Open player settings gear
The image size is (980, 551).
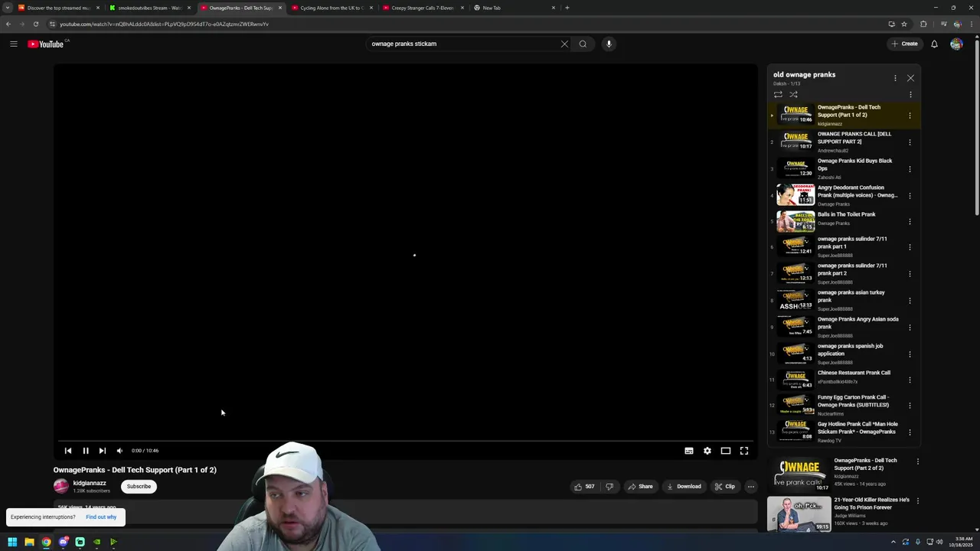(707, 451)
